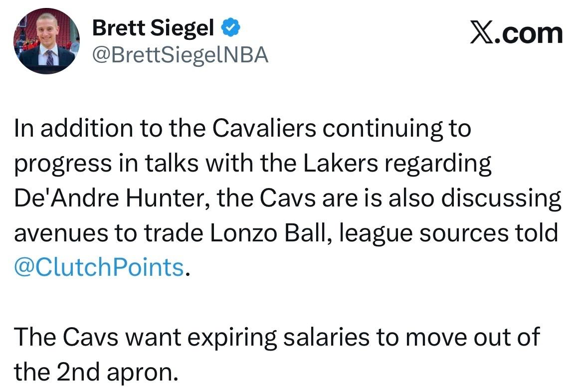Open the Brett Siegel display name
Image resolution: width=588 pixels, height=392 pixels.
[154, 29]
